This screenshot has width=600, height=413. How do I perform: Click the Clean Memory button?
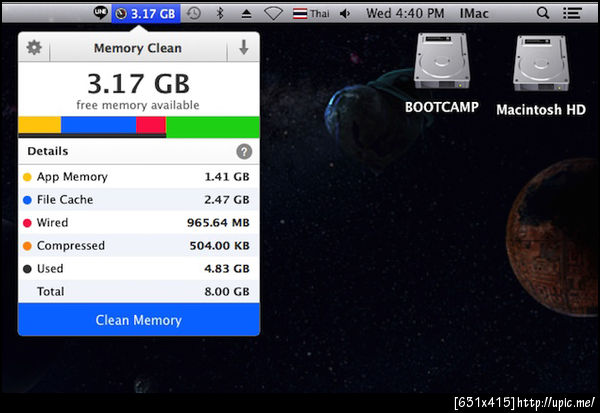139,320
